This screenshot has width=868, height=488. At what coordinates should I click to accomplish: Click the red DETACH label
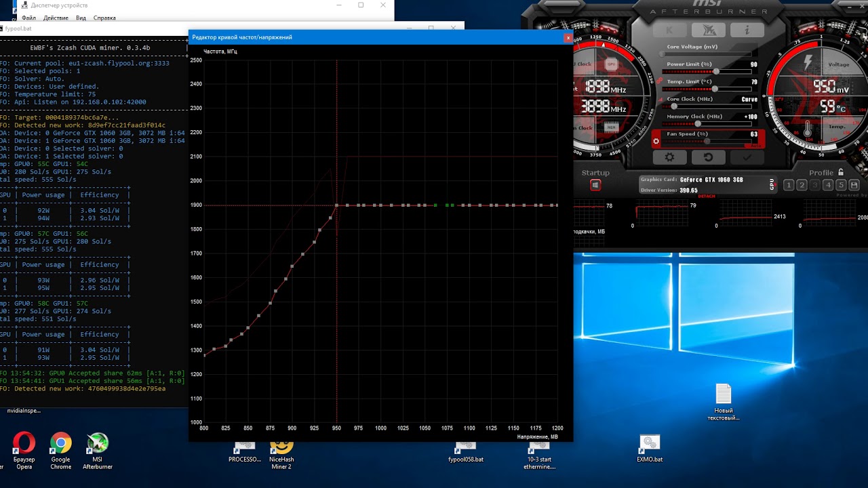click(708, 197)
